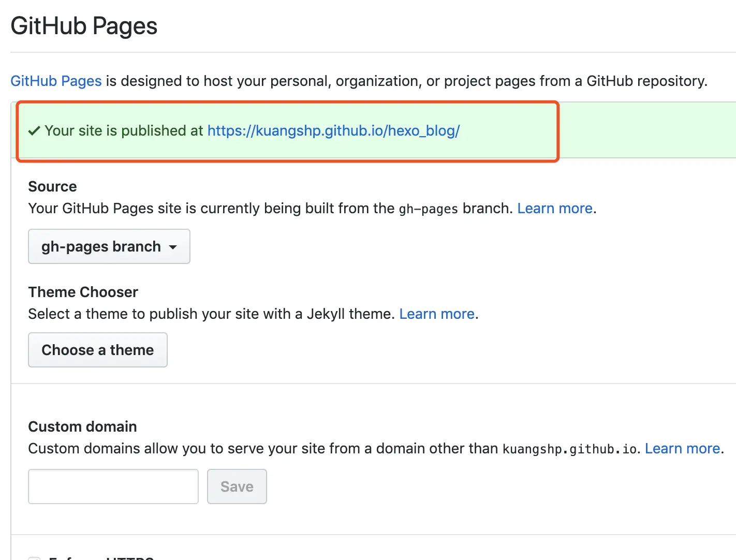
Task: Open Learn more link about custom domains
Action: (x=683, y=449)
